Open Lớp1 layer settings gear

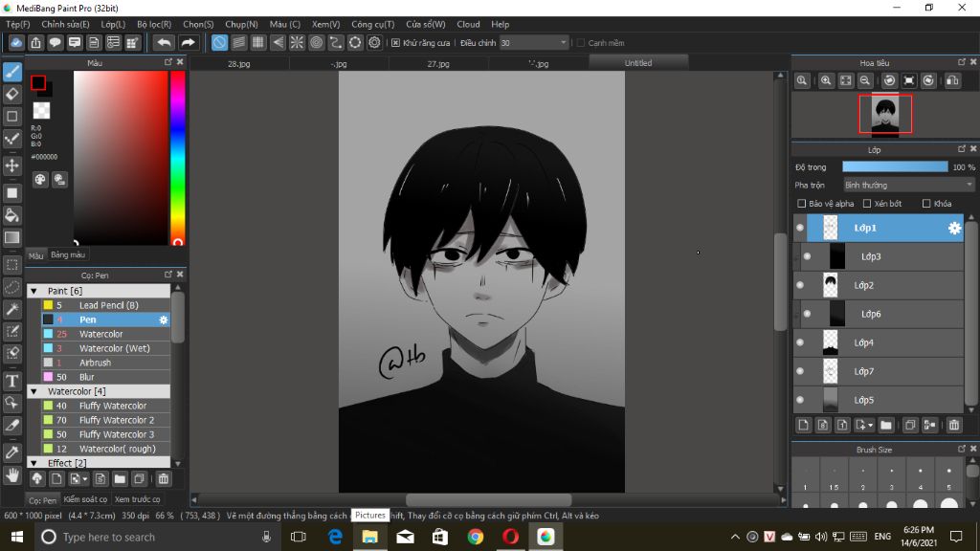tap(954, 228)
